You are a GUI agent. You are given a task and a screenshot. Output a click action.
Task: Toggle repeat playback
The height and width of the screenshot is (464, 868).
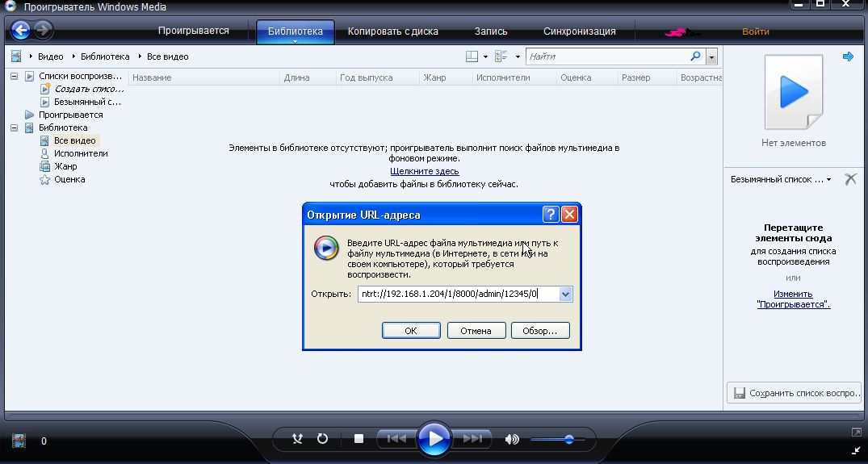click(322, 439)
